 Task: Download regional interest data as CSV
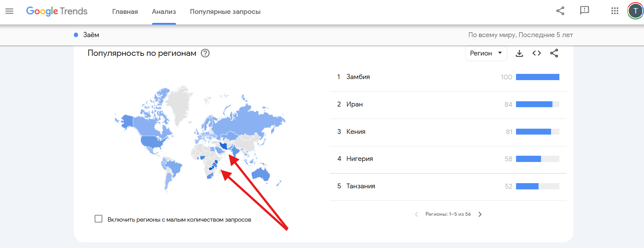[519, 53]
